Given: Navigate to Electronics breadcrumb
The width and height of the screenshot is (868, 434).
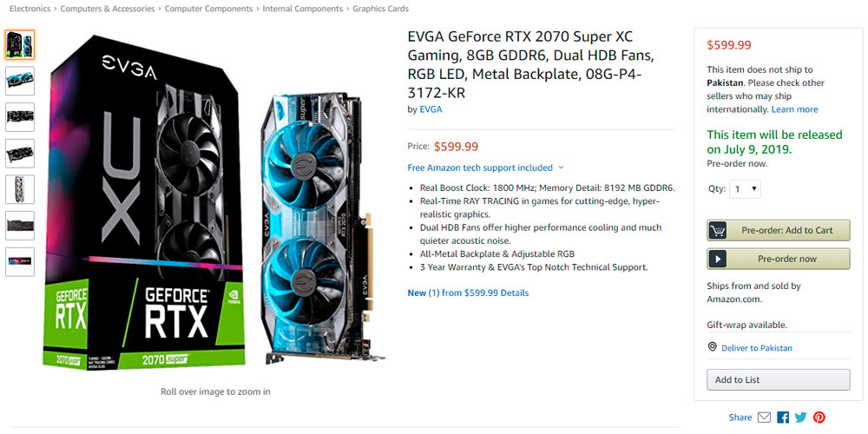Looking at the screenshot, I should (x=30, y=9).
